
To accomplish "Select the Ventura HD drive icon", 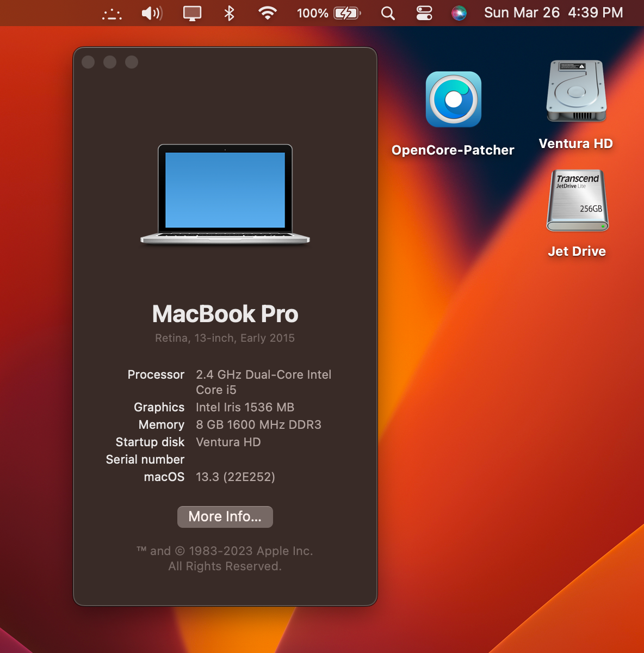I will [576, 91].
